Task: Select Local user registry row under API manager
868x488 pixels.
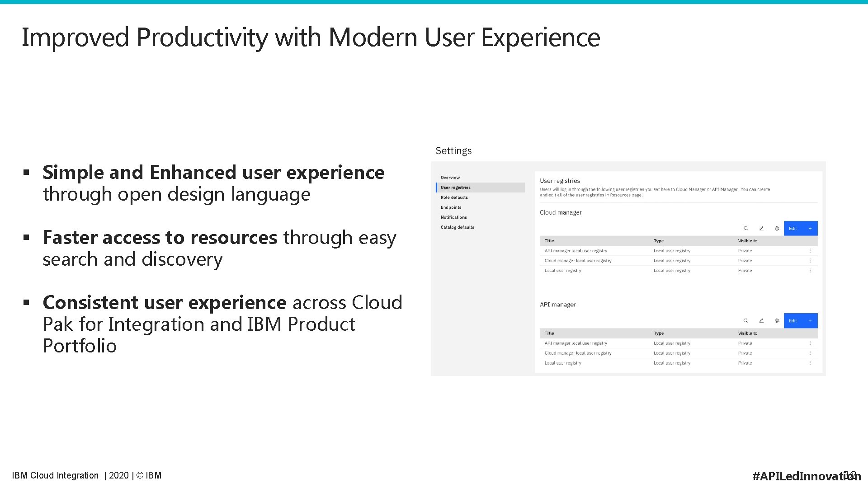Action: [563, 363]
